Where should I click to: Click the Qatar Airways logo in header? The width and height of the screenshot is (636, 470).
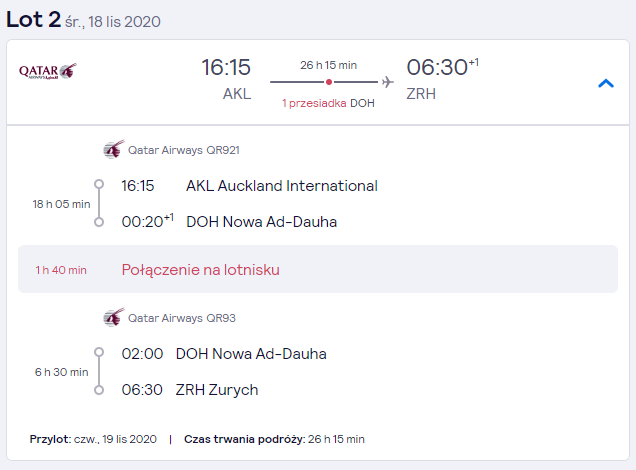tap(47, 71)
